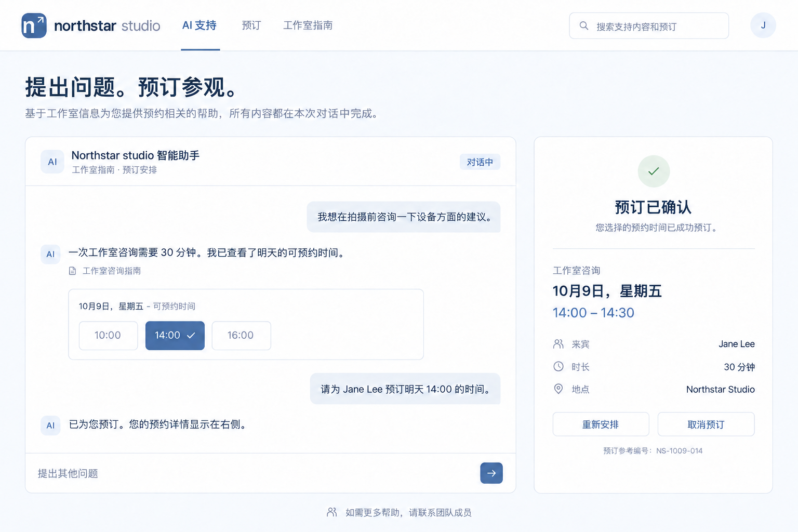
Task: Click the Northstar studio logo icon
Action: pos(34,25)
